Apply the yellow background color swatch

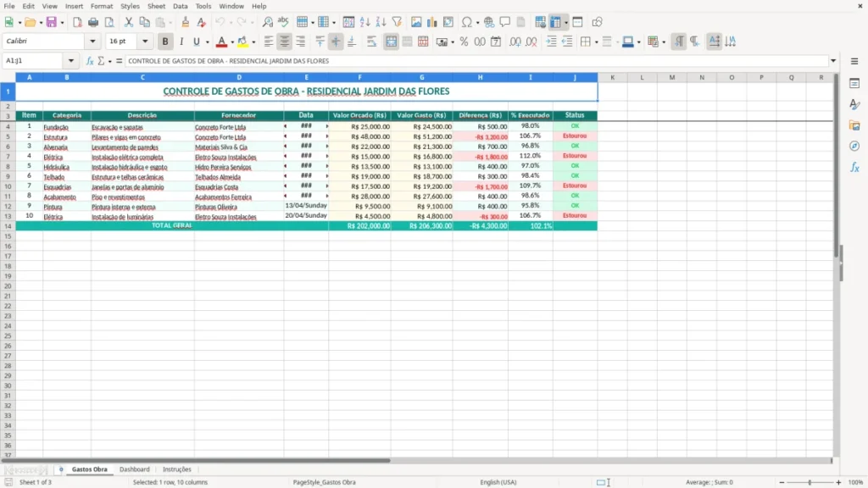[x=242, y=42]
